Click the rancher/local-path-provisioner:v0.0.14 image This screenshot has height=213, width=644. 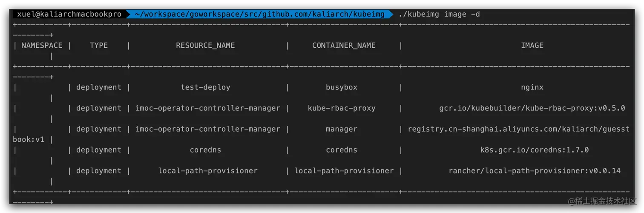[535, 171]
